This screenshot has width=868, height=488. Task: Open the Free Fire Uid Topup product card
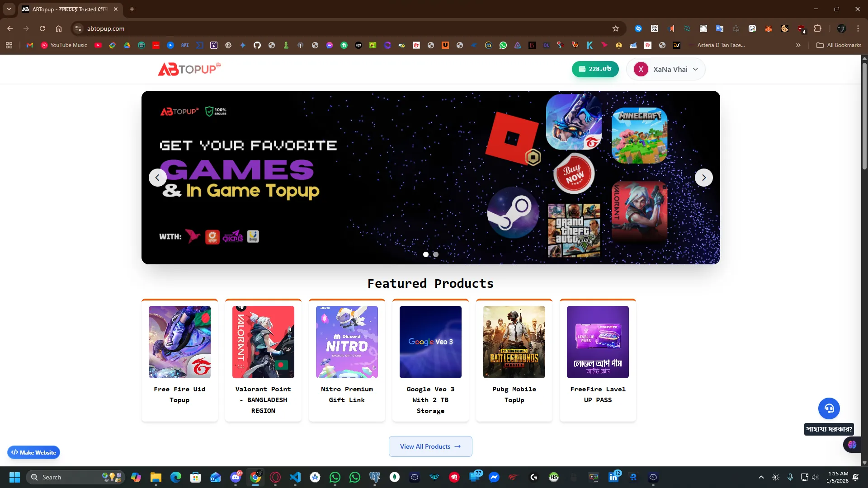(x=179, y=359)
